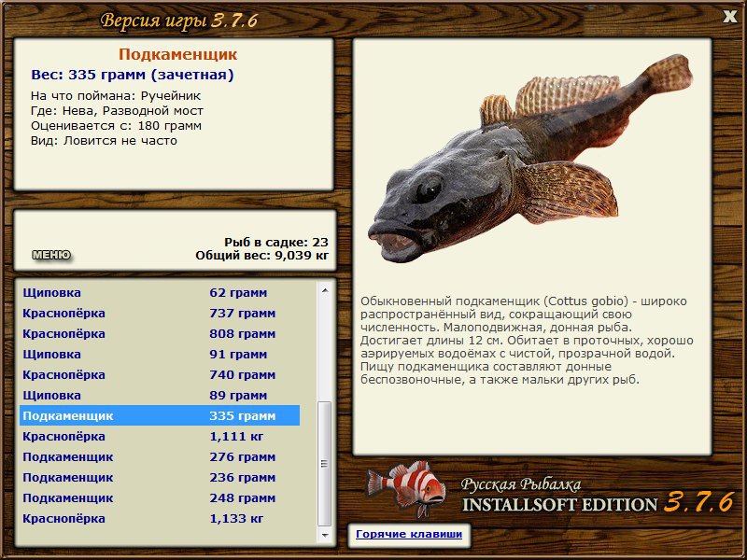Click the INSTALLSOFT EDITION text

point(559,505)
